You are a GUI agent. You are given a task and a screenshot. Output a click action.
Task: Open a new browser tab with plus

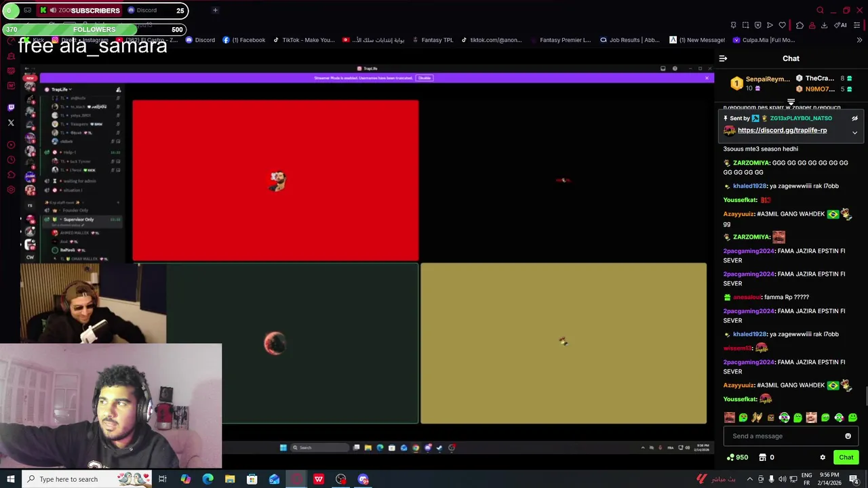[x=215, y=10]
